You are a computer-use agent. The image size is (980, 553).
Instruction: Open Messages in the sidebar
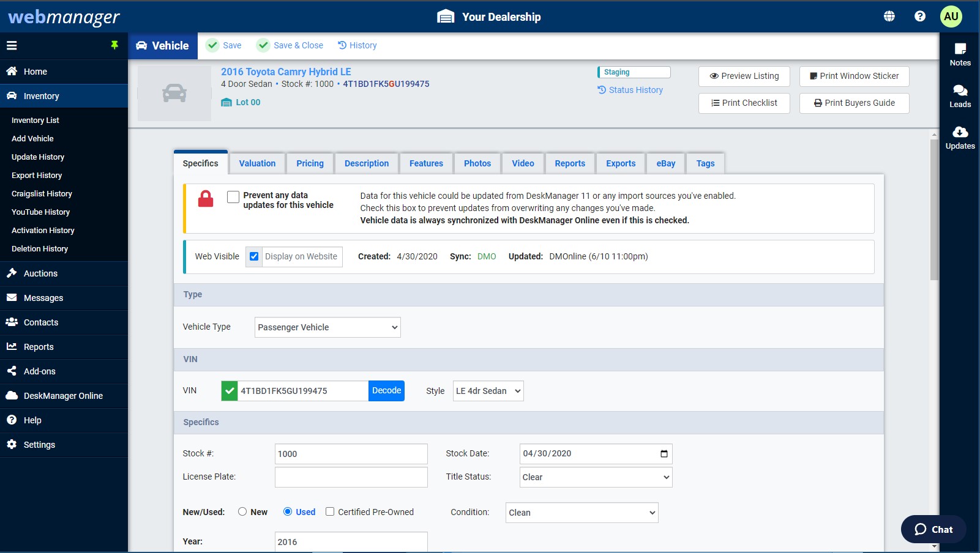(64, 298)
